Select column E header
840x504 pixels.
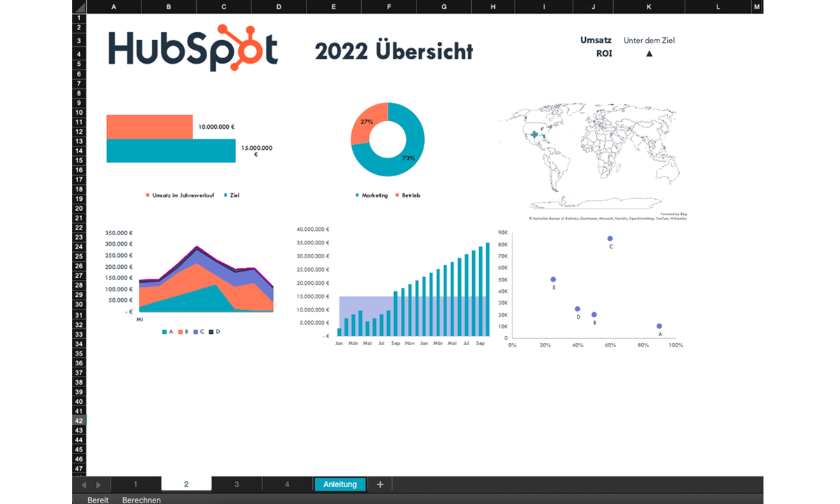(333, 7)
